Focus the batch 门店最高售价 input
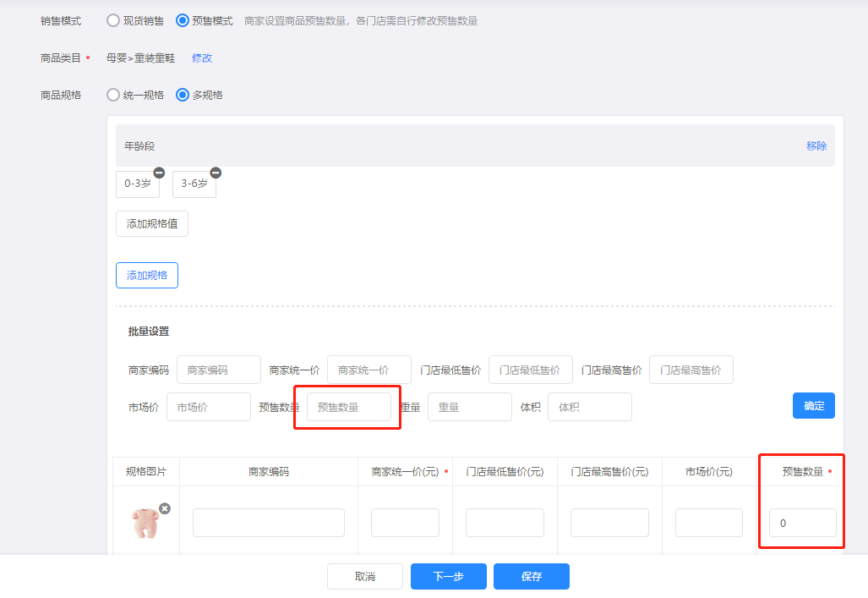The image size is (868, 598). tap(691, 370)
